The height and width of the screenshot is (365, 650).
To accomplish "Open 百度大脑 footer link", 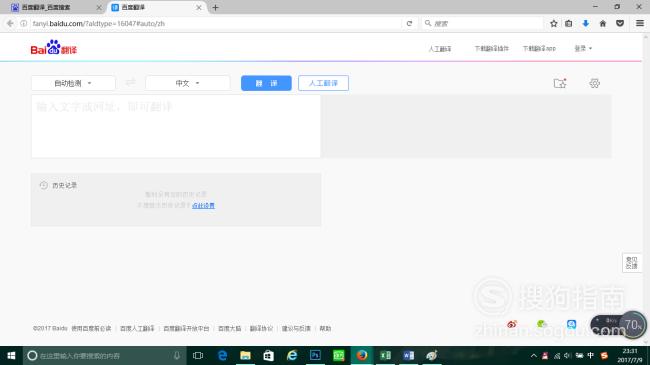I will pyautogui.click(x=230, y=328).
